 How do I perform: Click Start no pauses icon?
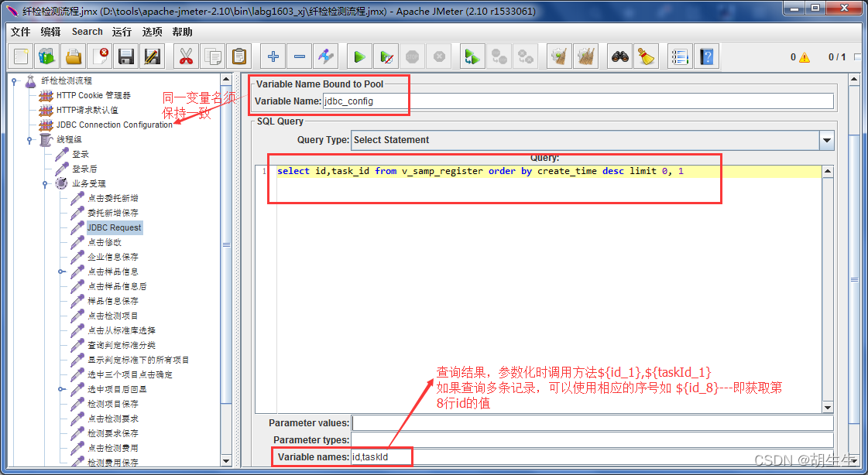[x=386, y=56]
